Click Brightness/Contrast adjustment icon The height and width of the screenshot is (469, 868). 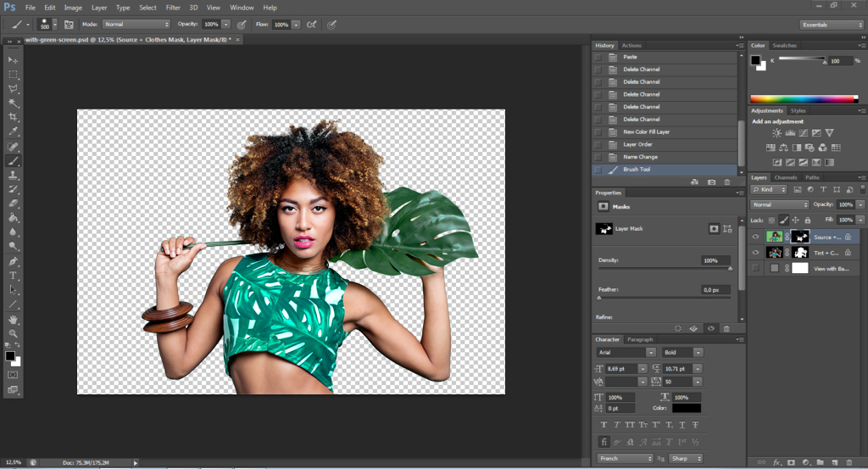pos(776,133)
